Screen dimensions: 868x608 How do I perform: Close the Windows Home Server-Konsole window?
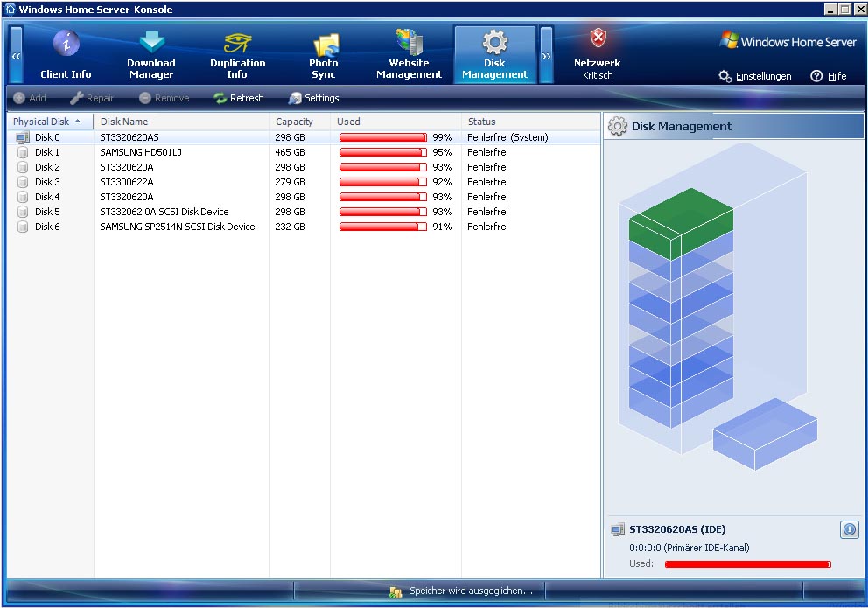pyautogui.click(x=858, y=10)
